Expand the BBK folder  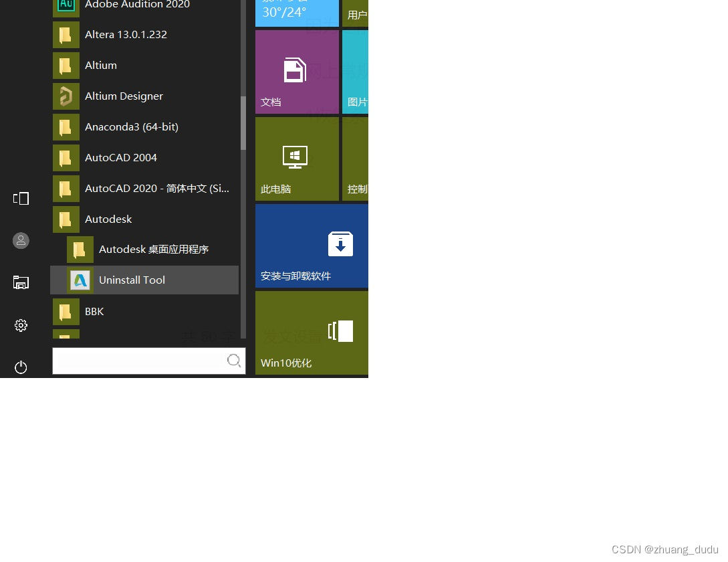[x=144, y=312]
